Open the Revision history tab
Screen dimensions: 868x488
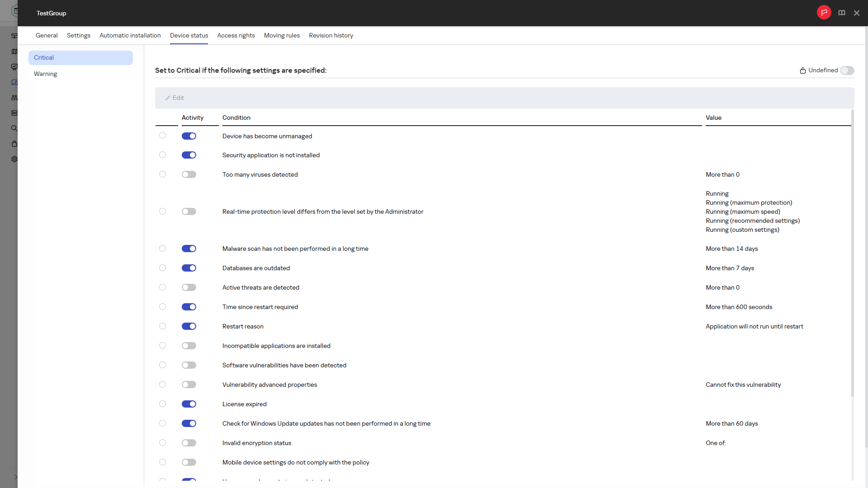[331, 36]
